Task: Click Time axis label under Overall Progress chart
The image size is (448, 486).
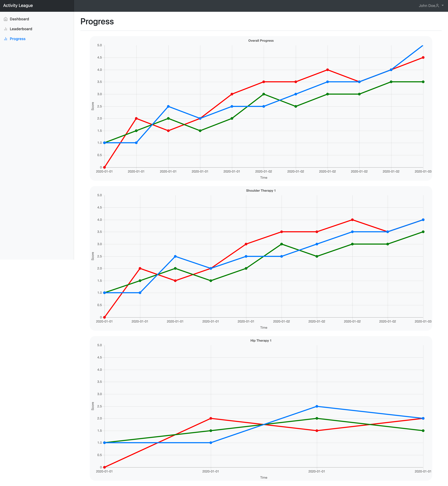Action: pyautogui.click(x=264, y=178)
